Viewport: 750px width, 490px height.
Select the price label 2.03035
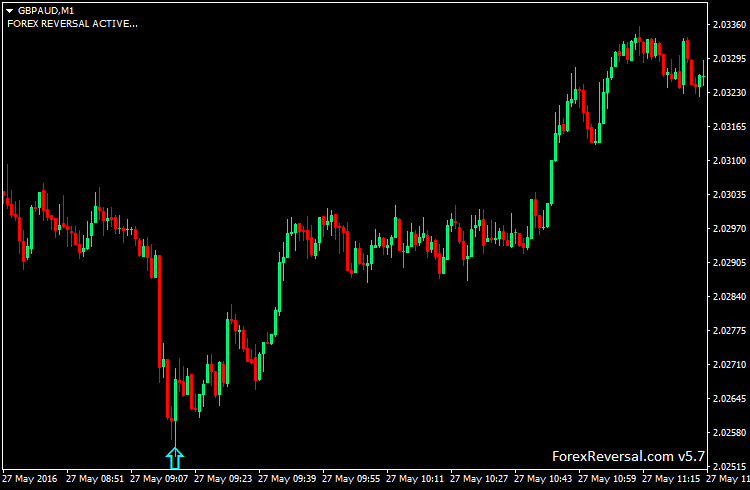(729, 194)
